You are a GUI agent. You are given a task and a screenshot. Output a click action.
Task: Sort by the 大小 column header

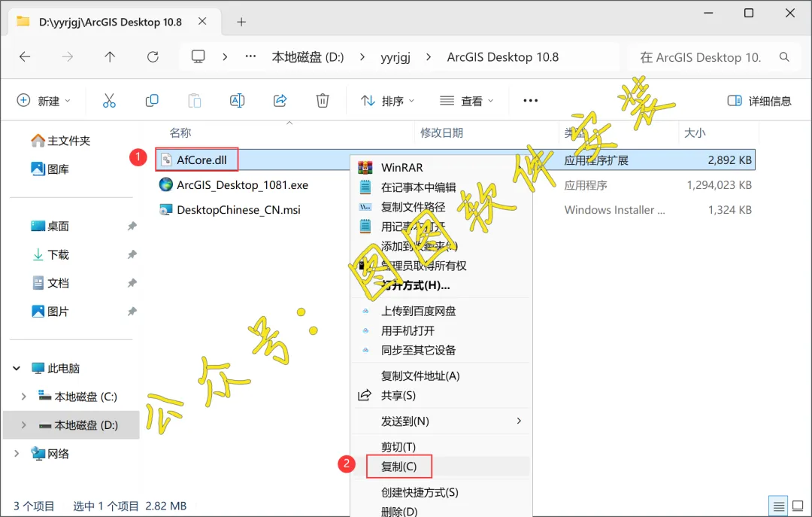tap(695, 132)
